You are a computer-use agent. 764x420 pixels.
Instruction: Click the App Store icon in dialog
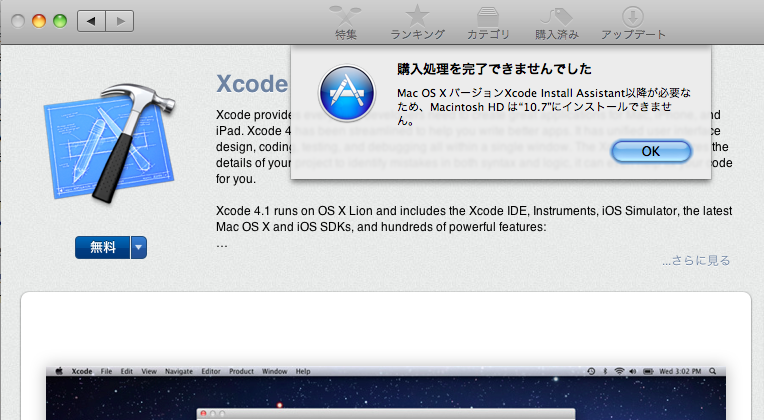coord(346,94)
